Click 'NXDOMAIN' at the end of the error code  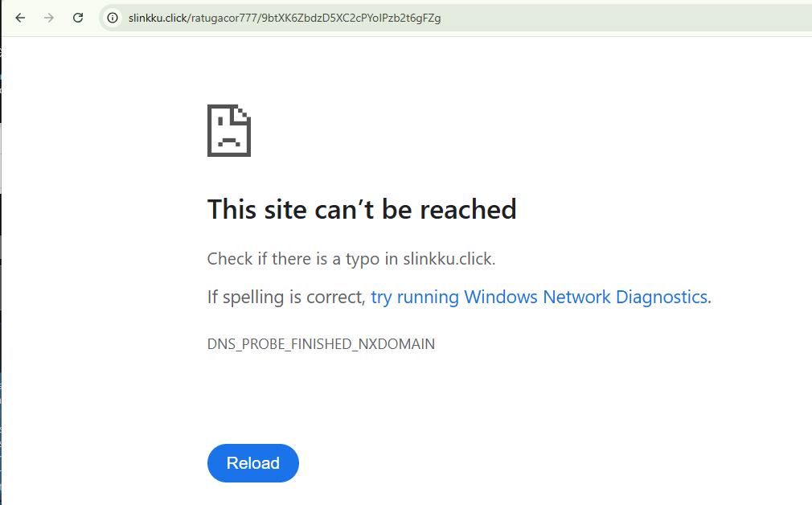point(396,344)
